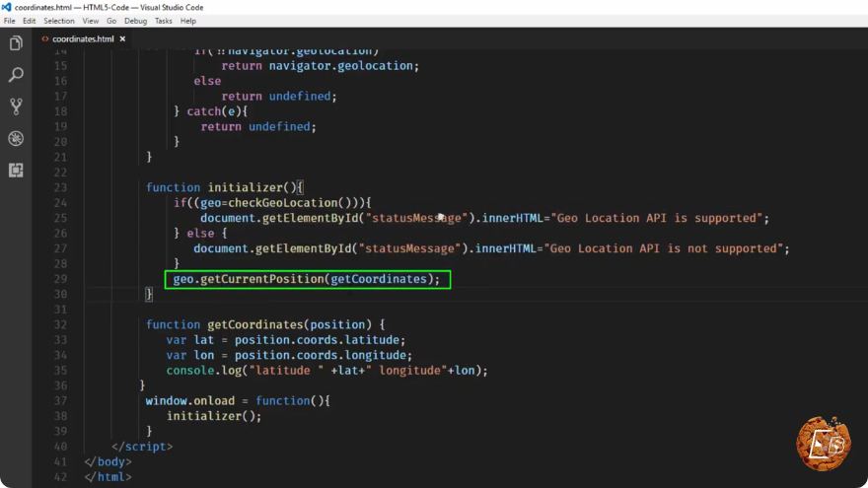Open the Search sidebar icon

tap(16, 75)
